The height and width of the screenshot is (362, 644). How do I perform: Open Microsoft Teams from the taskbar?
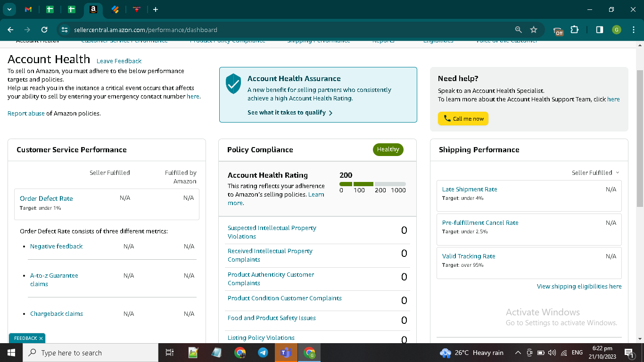tap(286, 353)
